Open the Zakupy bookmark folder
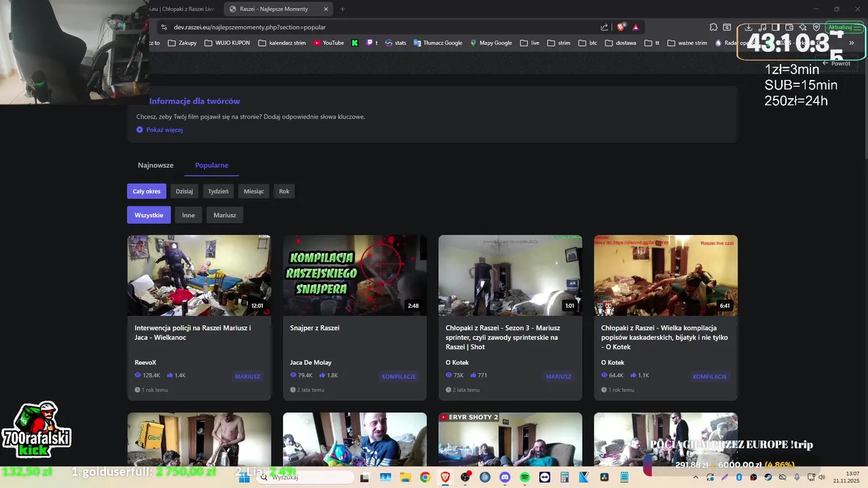Viewport: 868px width, 488px height. point(182,43)
